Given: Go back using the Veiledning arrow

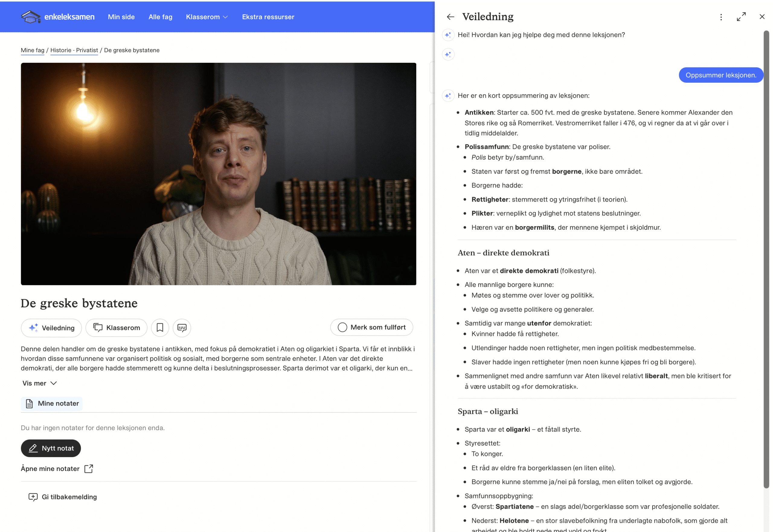Looking at the screenshot, I should (450, 17).
